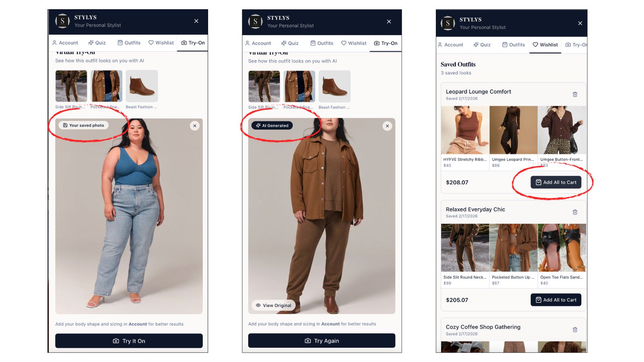This screenshot has width=644, height=362.
Task: Open Quiz tab in the Try It On panel
Action: (97, 43)
